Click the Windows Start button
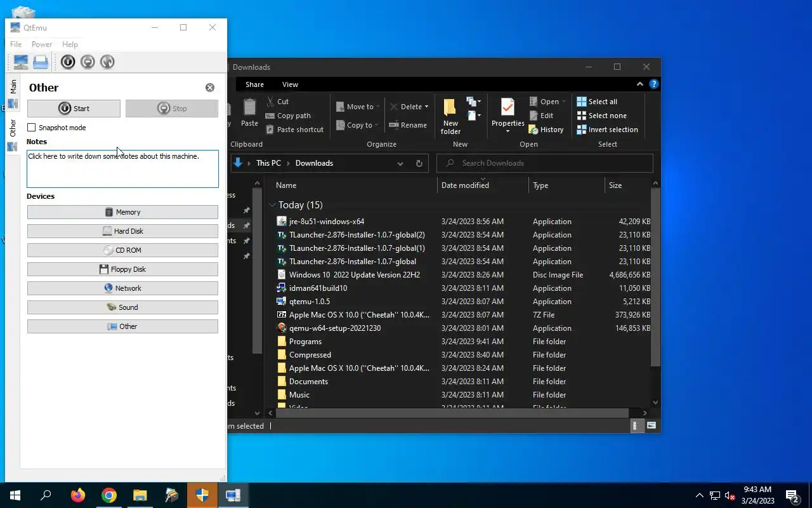The image size is (812, 508). point(15,495)
